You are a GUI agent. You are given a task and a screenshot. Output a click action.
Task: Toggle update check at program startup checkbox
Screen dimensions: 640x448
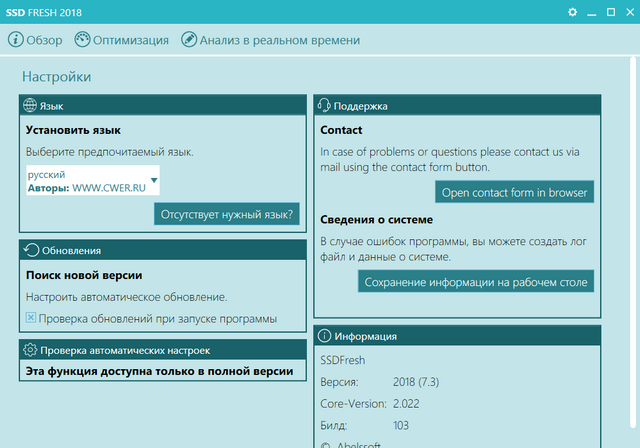pyautogui.click(x=31, y=318)
